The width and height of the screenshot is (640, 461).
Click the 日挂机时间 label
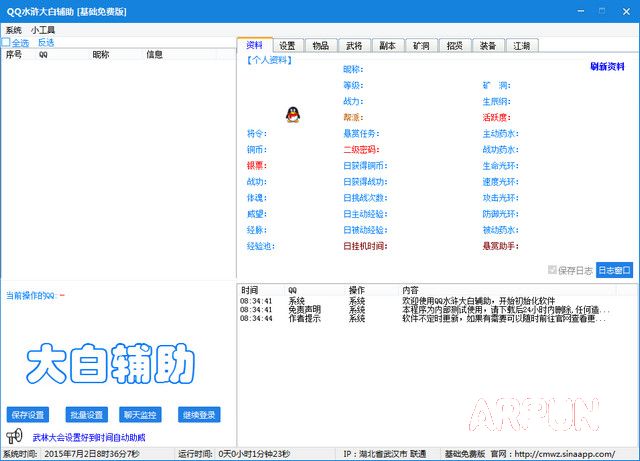pos(365,246)
